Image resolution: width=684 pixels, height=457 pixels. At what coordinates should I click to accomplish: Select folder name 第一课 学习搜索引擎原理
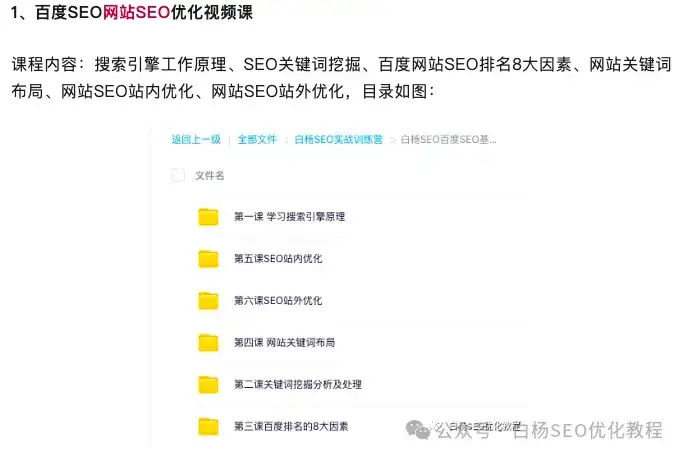tap(290, 217)
